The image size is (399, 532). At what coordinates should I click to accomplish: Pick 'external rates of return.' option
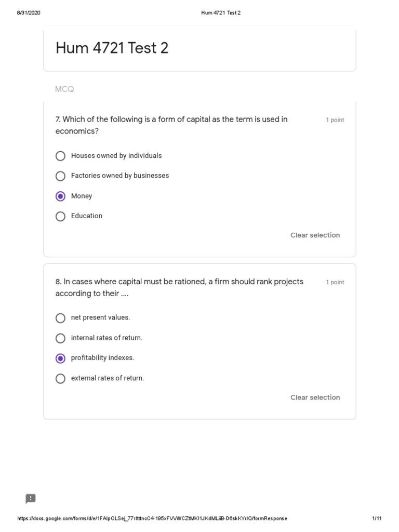pos(61,378)
